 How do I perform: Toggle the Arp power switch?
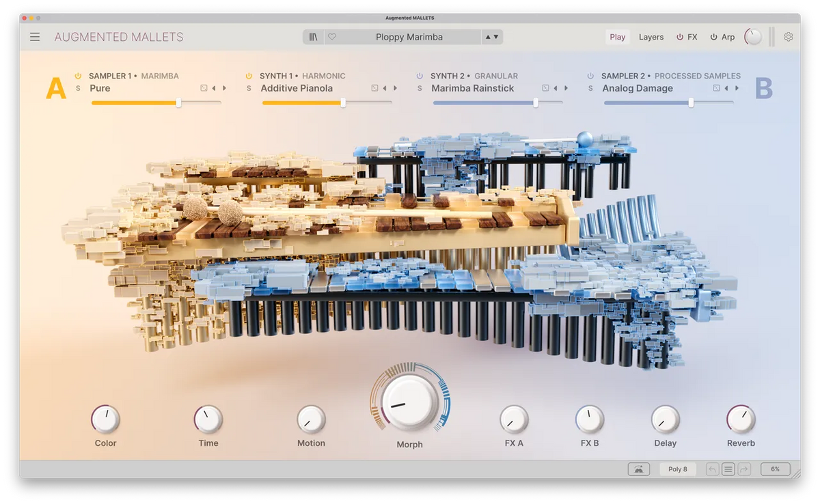point(713,37)
